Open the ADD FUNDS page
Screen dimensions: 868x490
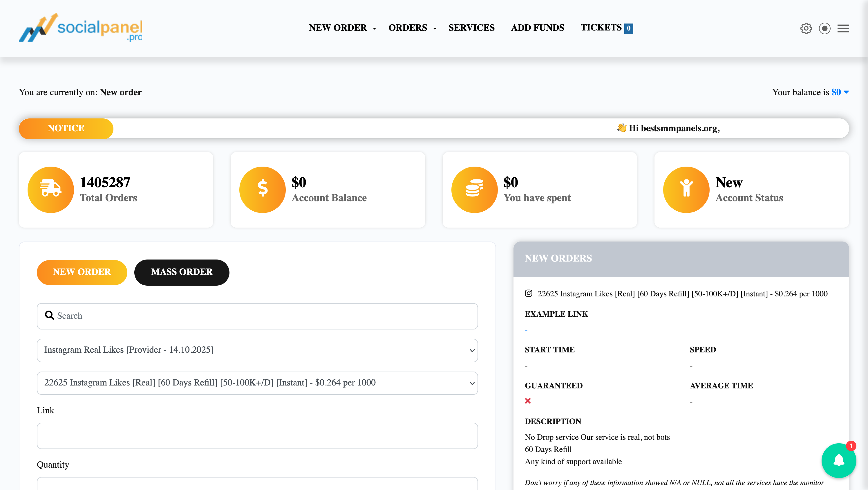click(538, 28)
